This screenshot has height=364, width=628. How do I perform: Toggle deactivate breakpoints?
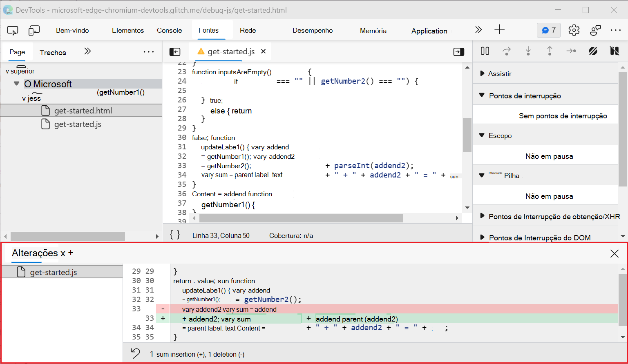click(593, 51)
